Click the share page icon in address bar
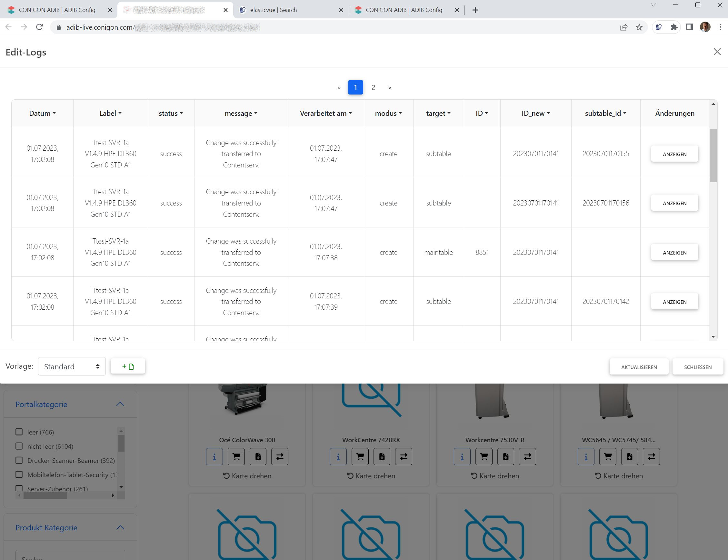728x560 pixels. click(x=624, y=27)
